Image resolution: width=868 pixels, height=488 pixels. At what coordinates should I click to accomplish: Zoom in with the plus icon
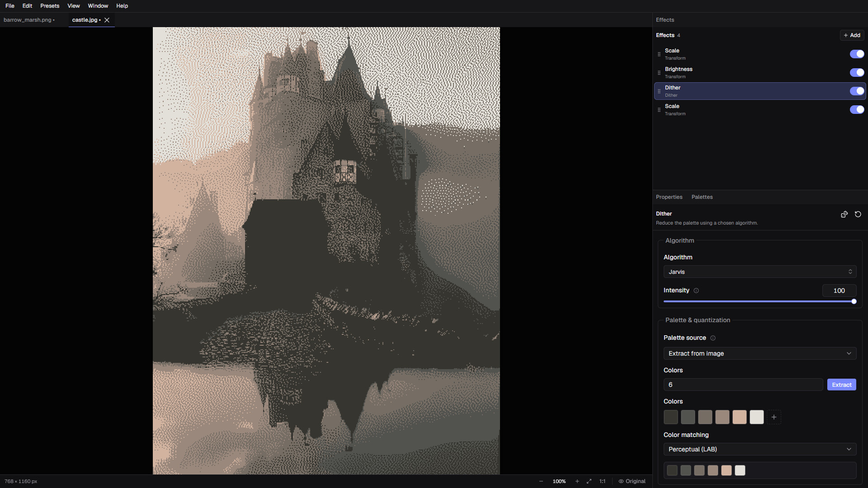tap(577, 481)
